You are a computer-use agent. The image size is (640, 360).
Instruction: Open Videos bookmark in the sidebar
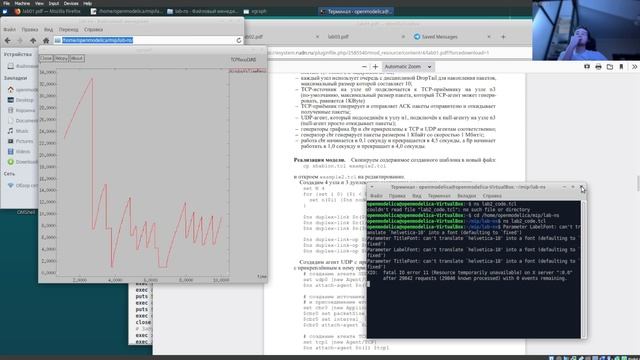[x=19, y=151]
